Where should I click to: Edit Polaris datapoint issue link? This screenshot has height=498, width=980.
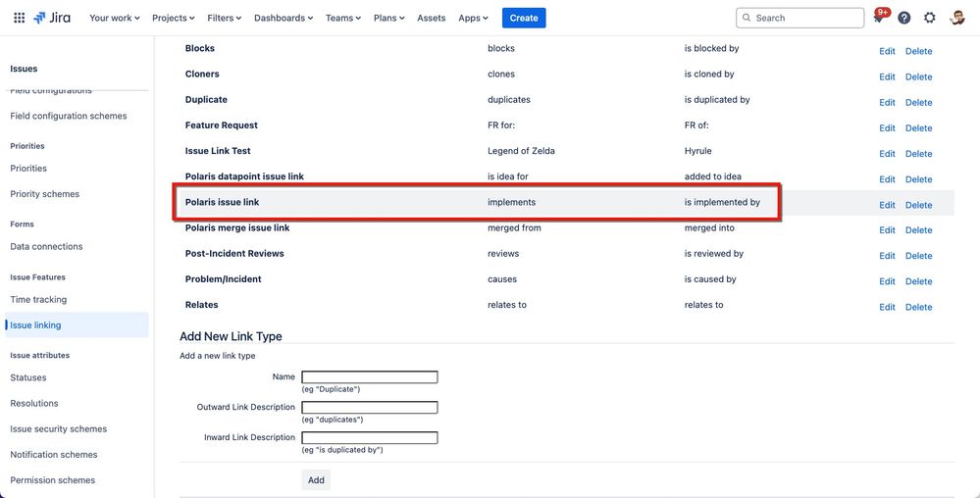887,179
